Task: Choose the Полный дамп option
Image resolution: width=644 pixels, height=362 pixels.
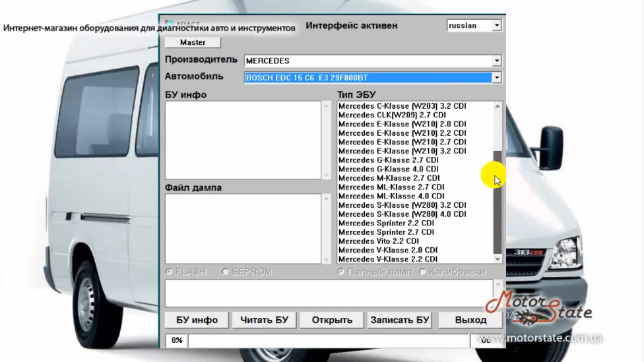Action: click(x=341, y=272)
